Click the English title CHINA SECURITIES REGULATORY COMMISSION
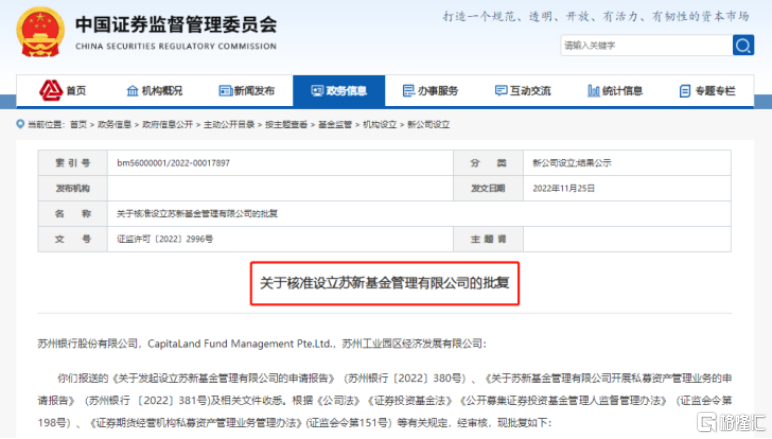 click(x=176, y=46)
